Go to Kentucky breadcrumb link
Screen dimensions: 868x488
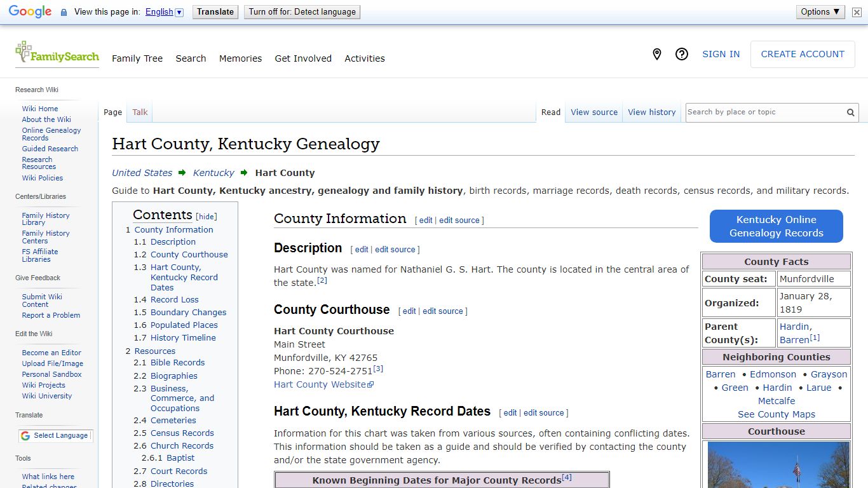click(x=214, y=173)
